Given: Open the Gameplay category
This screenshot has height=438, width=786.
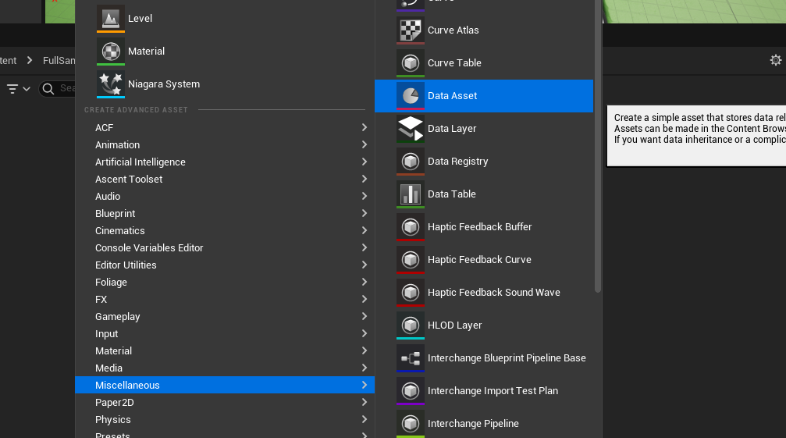Looking at the screenshot, I should (118, 317).
